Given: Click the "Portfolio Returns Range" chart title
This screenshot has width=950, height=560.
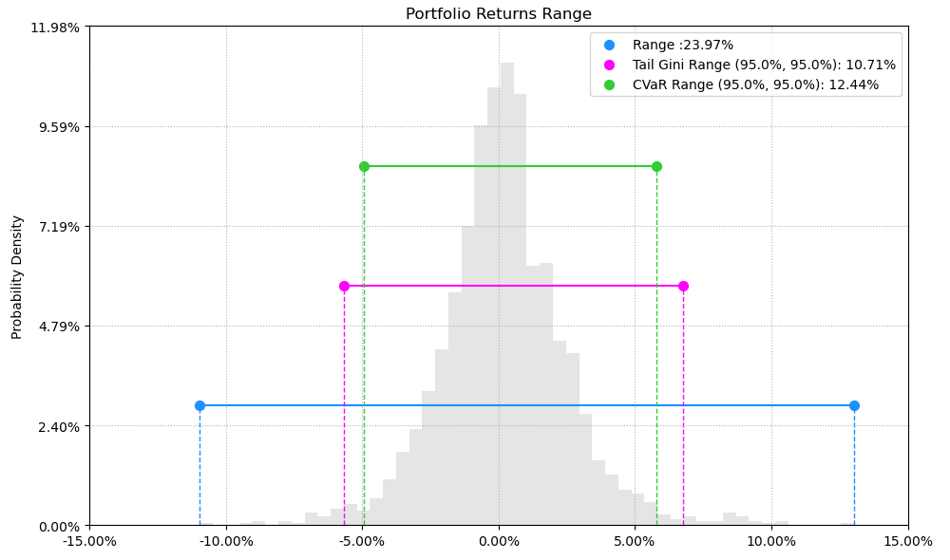Looking at the screenshot, I should coord(499,14).
